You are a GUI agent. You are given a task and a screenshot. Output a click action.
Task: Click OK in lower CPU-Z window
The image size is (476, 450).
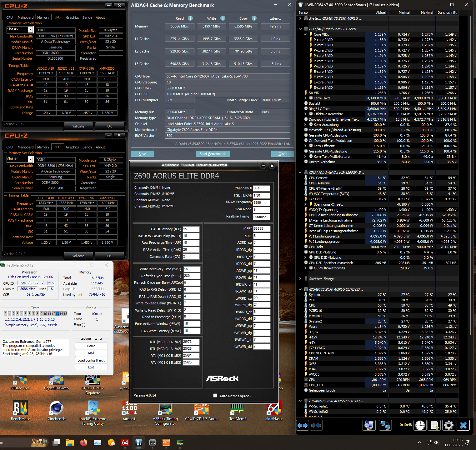(x=109, y=256)
